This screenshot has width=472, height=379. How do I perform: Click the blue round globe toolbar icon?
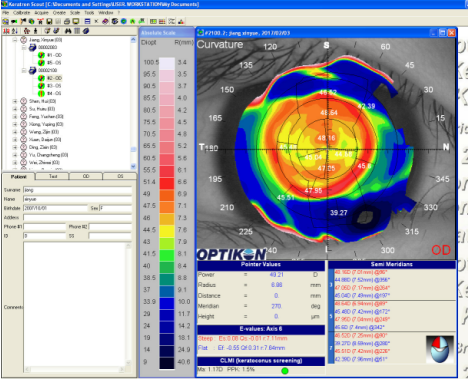124,21
